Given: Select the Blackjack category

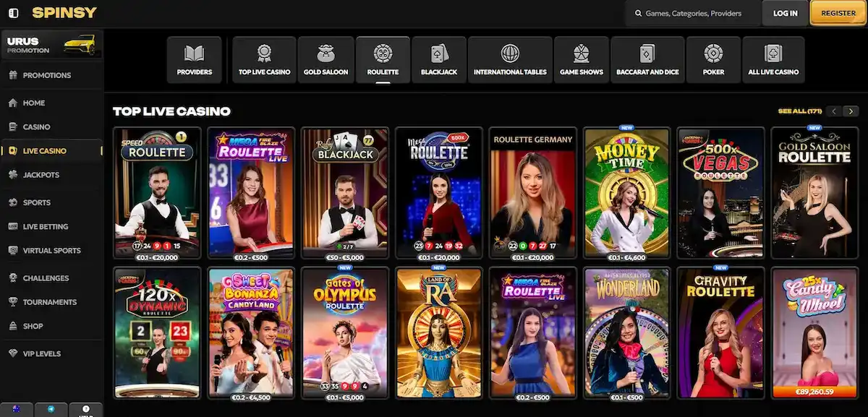Looking at the screenshot, I should [x=439, y=60].
